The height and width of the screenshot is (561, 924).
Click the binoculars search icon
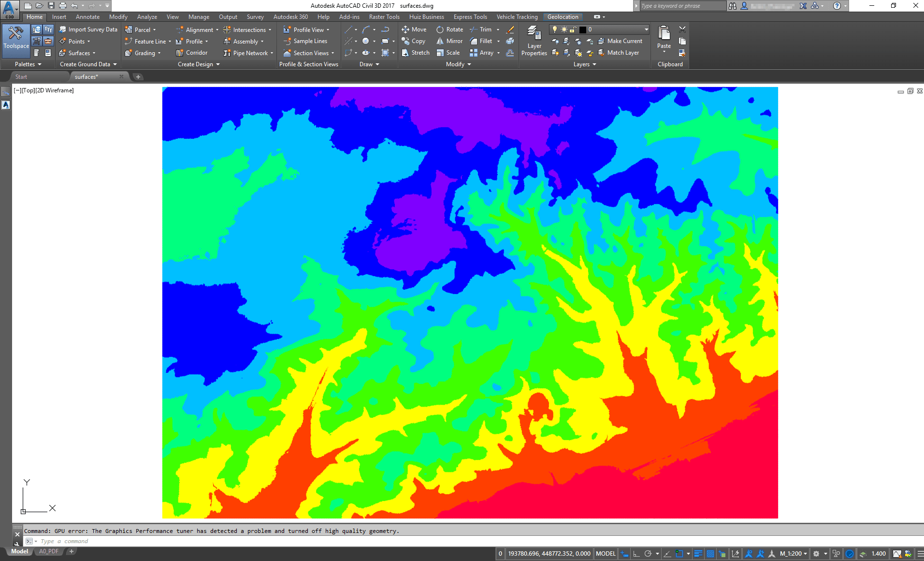733,6
